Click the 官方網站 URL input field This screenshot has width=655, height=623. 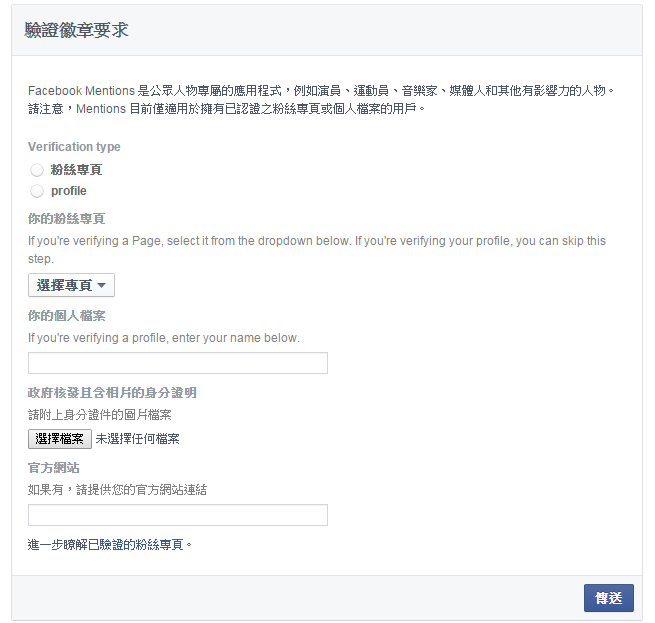178,515
